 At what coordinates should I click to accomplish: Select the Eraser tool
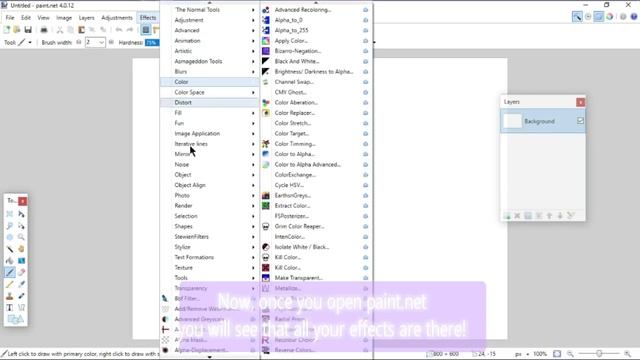click(x=21, y=272)
